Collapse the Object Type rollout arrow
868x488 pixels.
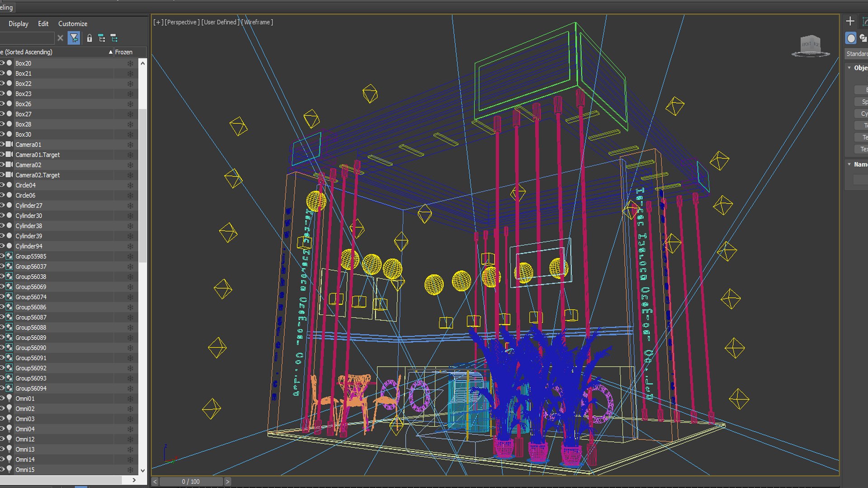point(849,68)
